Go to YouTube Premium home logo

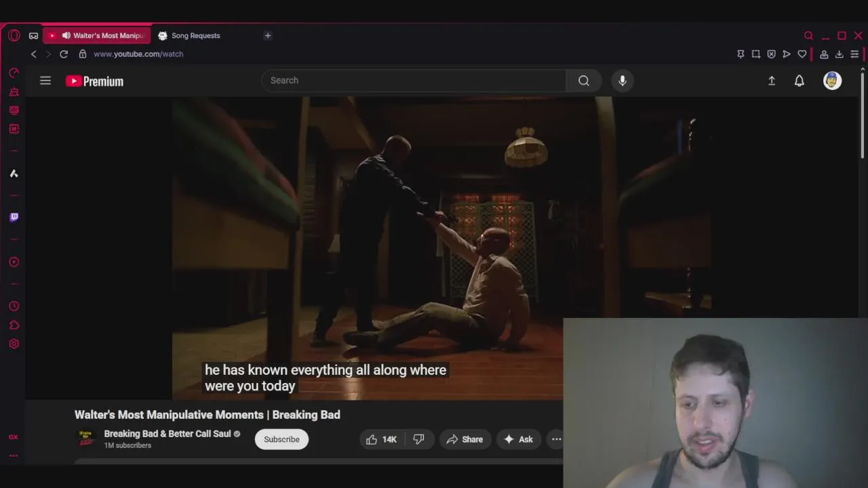coord(94,81)
